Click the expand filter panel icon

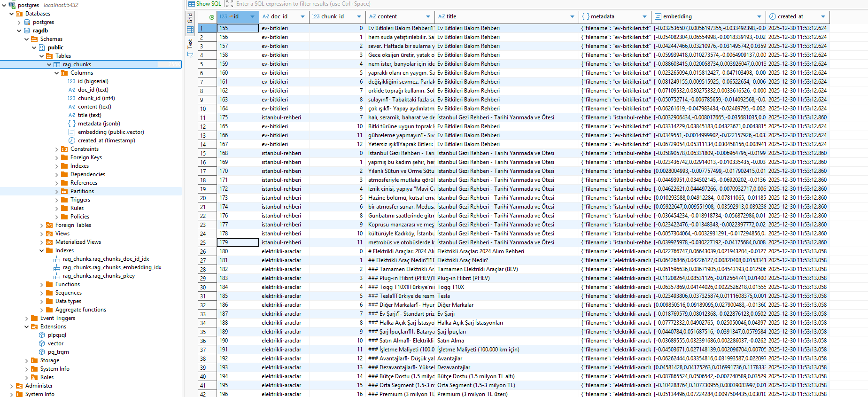tap(229, 4)
